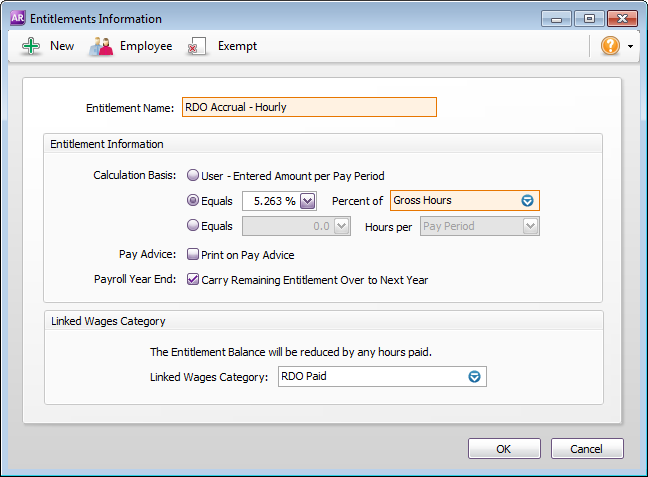This screenshot has width=648, height=477.
Task: Close the Entitlements Information window
Action: coord(622,19)
